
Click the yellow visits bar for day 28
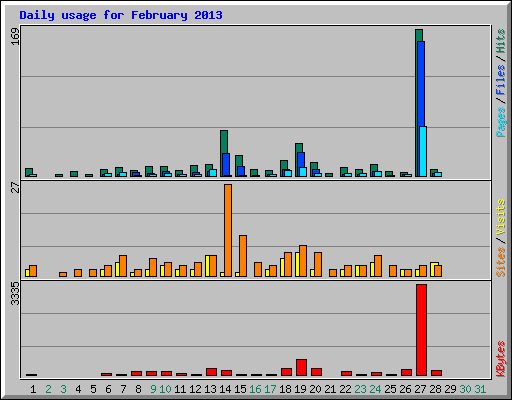[433, 269]
